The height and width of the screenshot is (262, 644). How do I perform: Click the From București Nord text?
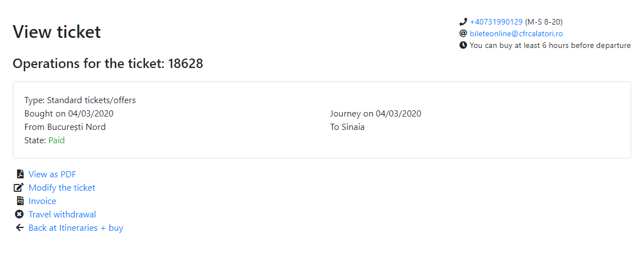[x=65, y=127]
